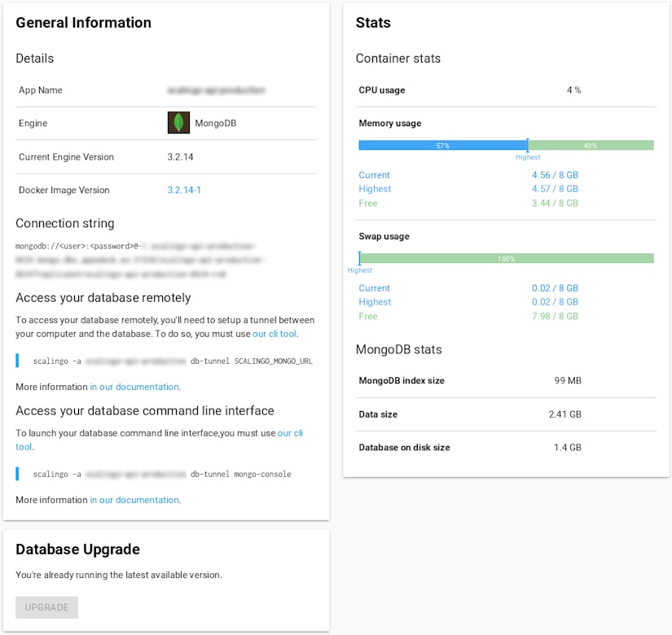Open 'our cli tool' link in remote access section
This screenshot has width=672, height=635.
click(x=275, y=334)
